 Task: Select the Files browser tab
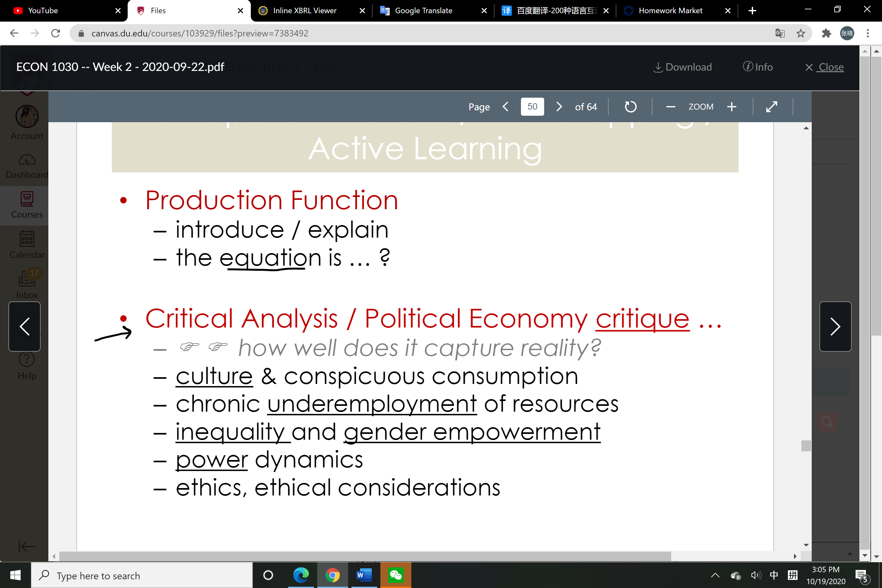189,11
